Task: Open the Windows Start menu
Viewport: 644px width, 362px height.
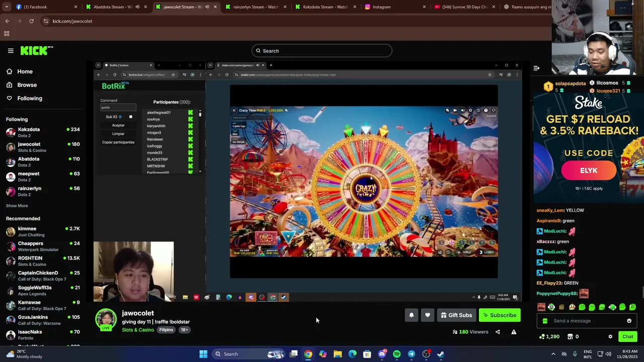Action: click(203, 354)
